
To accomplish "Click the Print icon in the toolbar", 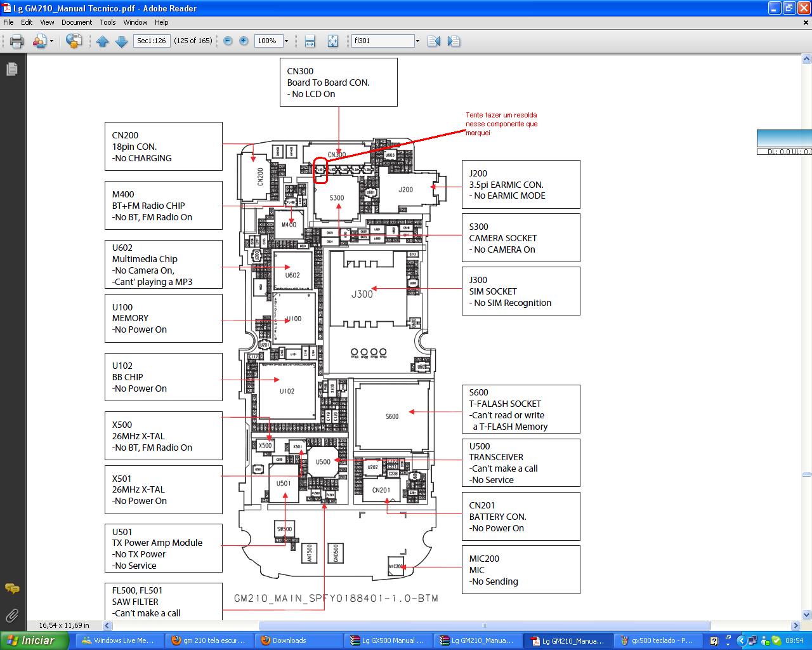I will coord(17,41).
